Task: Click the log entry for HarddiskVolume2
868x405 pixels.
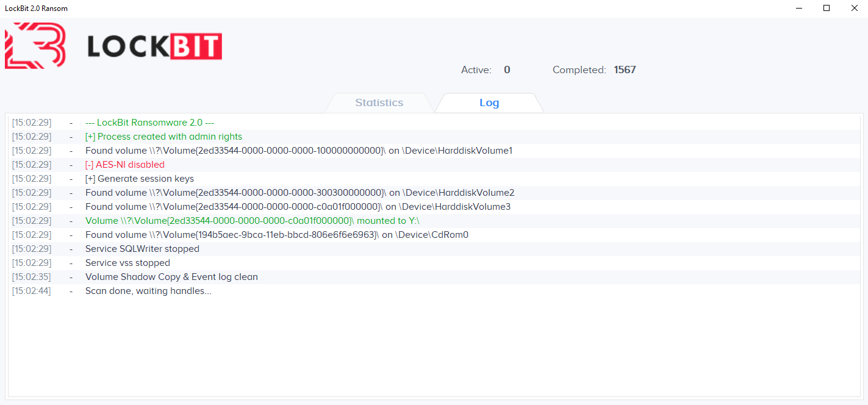Action: point(434,193)
